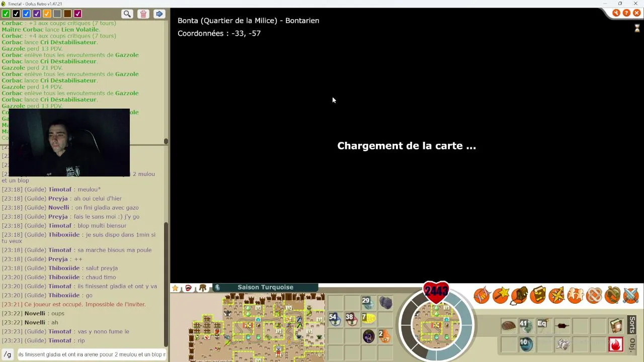This screenshot has width=644, height=362.
Task: Click the red flame item
Action: [616, 344]
